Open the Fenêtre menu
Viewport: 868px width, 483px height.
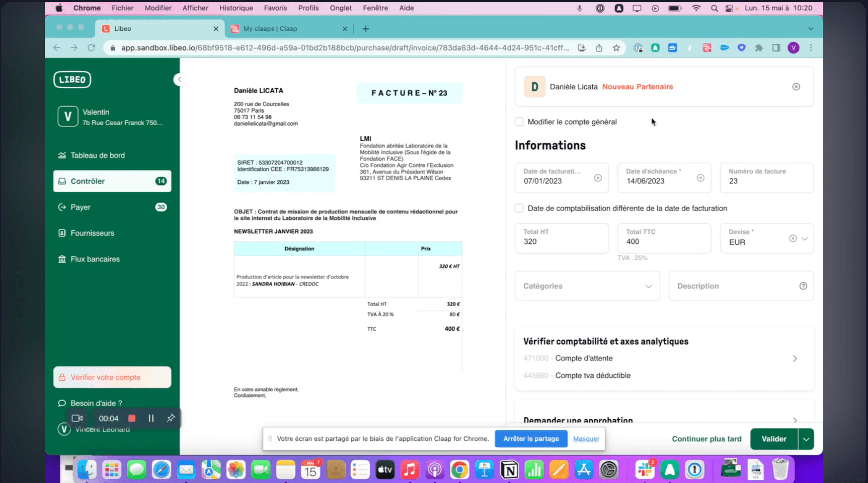point(375,8)
